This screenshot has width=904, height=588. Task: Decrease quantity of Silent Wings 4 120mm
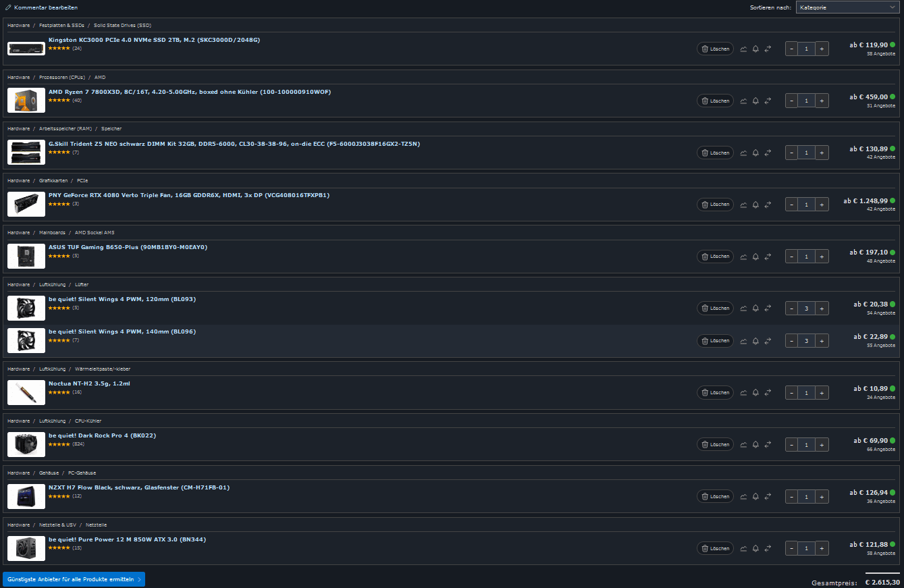791,309
